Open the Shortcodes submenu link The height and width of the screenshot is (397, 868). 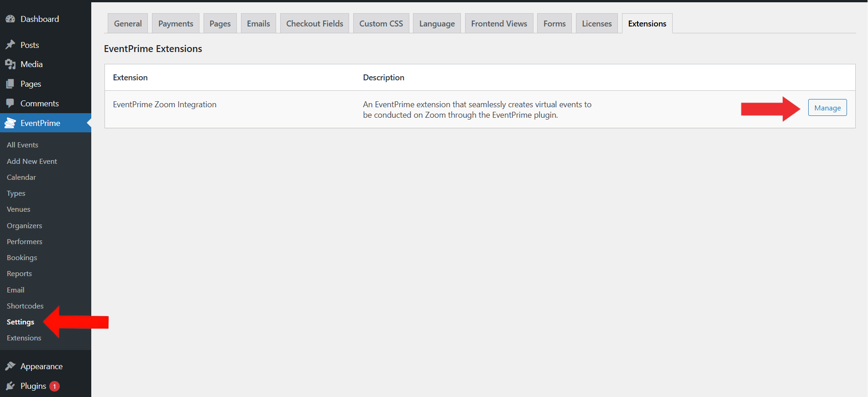coord(25,306)
